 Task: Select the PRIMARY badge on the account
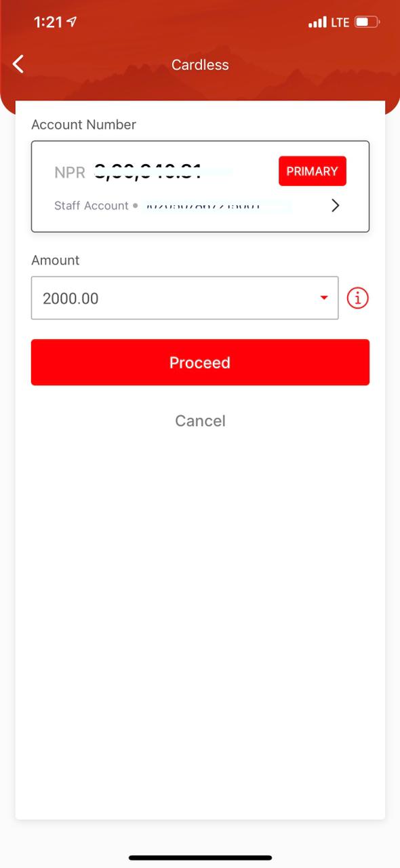pyautogui.click(x=312, y=171)
